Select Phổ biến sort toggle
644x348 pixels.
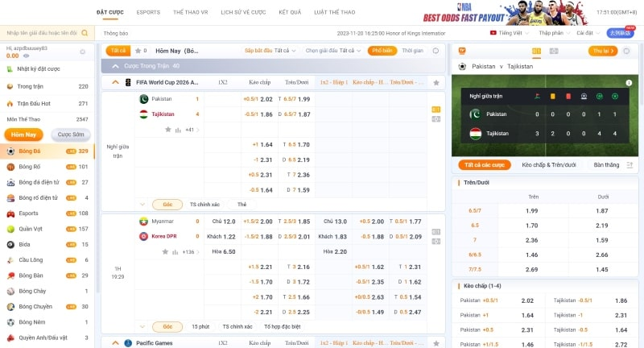coord(382,51)
